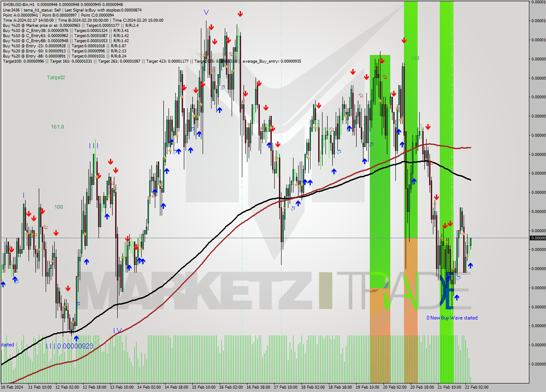Screen dimensions: 546x392
Task: Click the '10 Feb 2024' time axis label
Action: [x=12, y=387]
